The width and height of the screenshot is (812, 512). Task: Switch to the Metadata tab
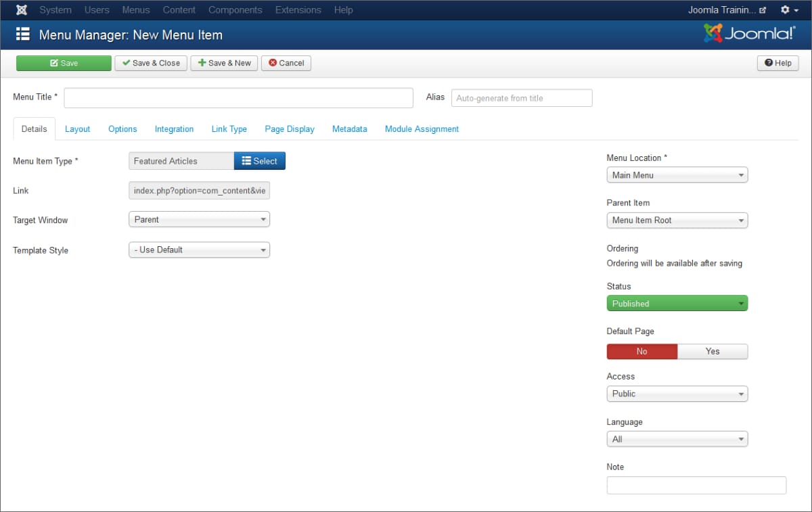tap(349, 129)
